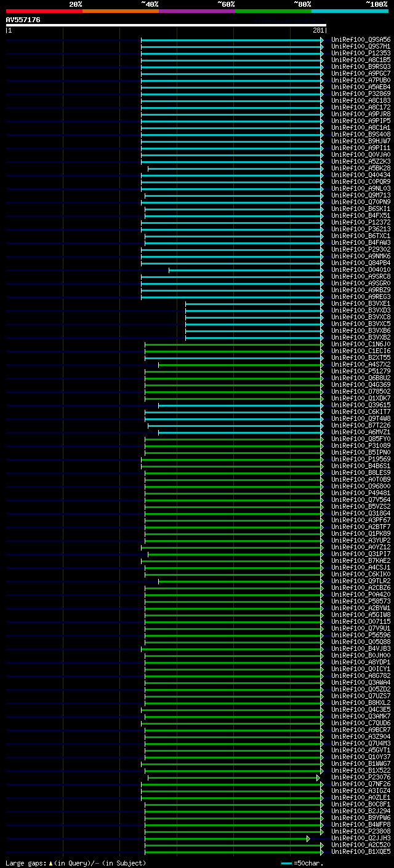This screenshot has height=868, width=394.
Task: Select the UniRef100_Q9TLR2 label
Action: (x=361, y=581)
